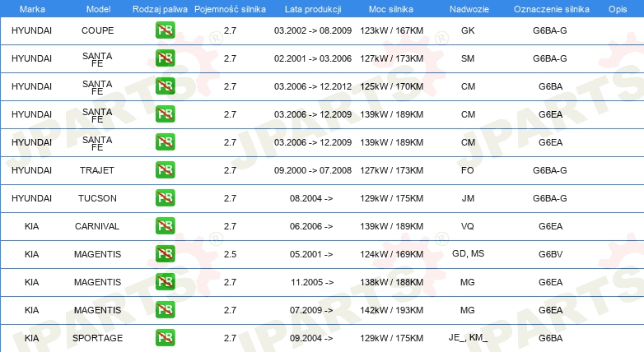Screen dimensions: 644x352
Task: Click G6EA engine code in CARNIVAL row
Action: (x=550, y=226)
